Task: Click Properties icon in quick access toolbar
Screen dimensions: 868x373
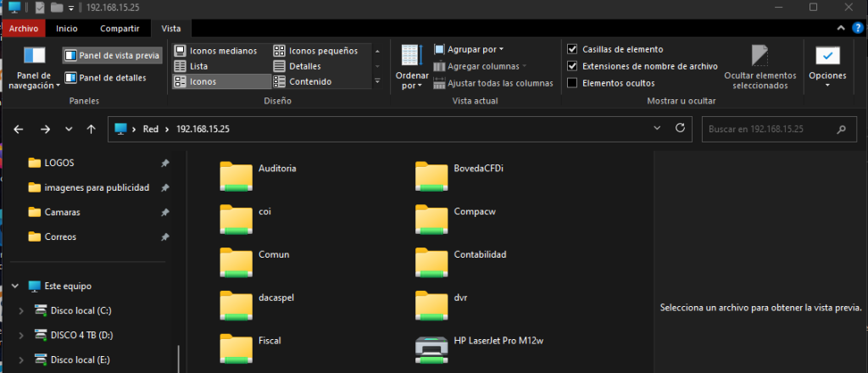Action: pos(40,7)
